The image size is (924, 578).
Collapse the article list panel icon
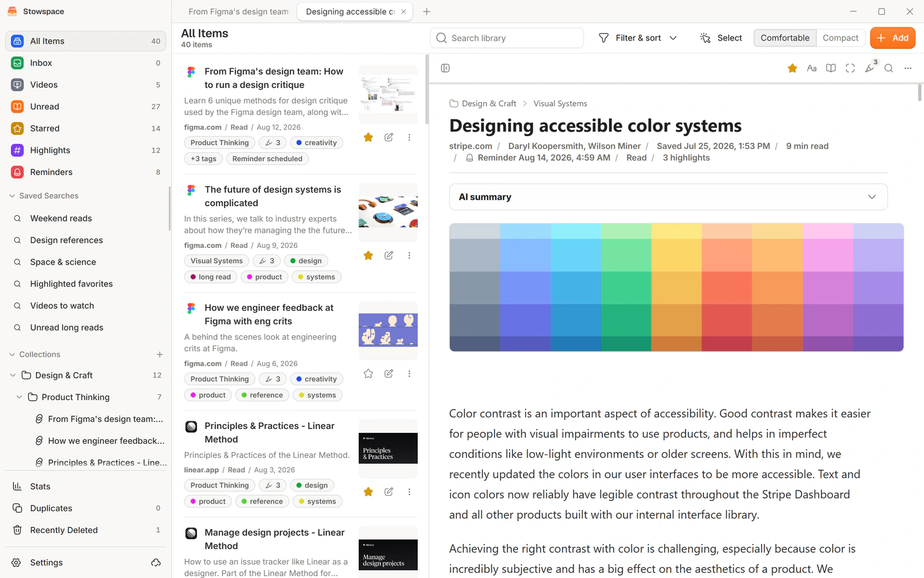[445, 68]
